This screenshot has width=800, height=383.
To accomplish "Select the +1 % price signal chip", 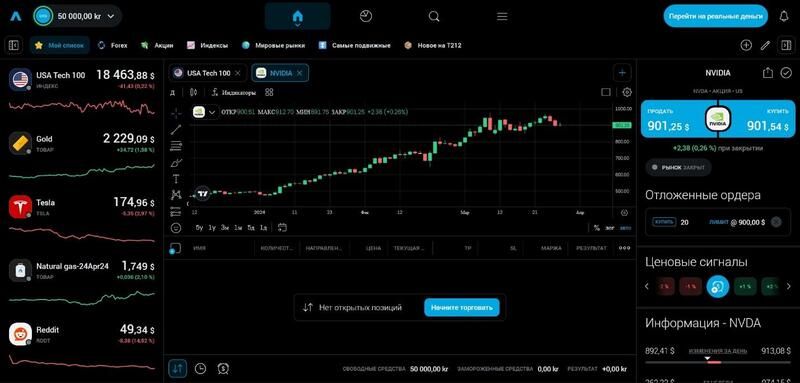I will click(745, 286).
